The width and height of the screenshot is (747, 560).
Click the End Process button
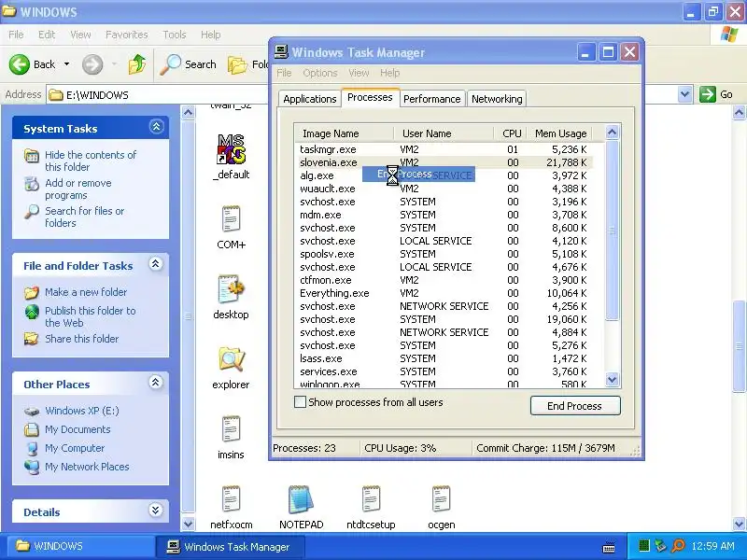pyautogui.click(x=575, y=406)
